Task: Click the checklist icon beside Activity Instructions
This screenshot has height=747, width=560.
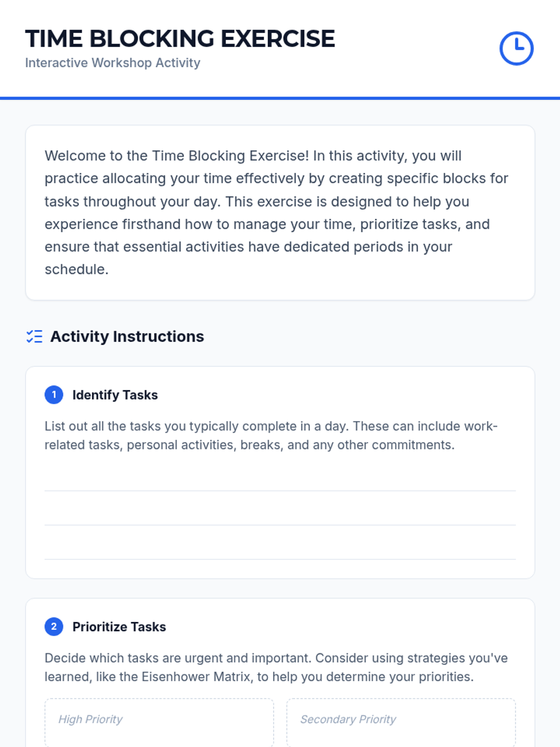Action: [x=35, y=337]
